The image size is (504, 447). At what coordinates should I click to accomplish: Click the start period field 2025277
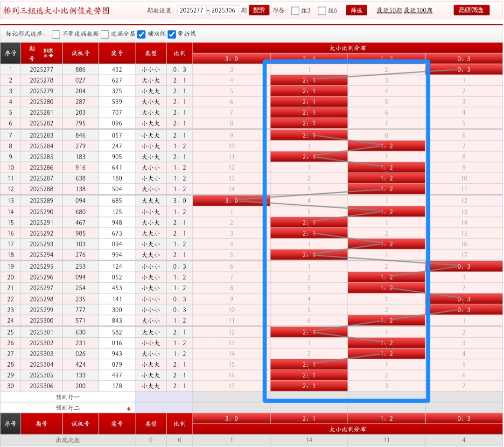pos(192,10)
